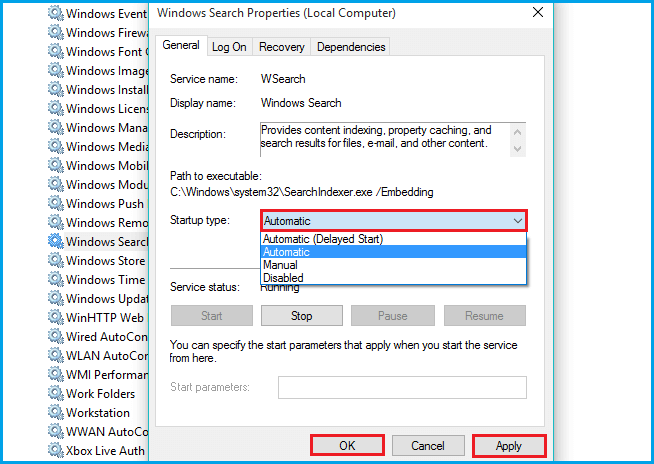This screenshot has width=654, height=464.
Task: Click gear icon beside Windows Store service
Action: coord(55,260)
